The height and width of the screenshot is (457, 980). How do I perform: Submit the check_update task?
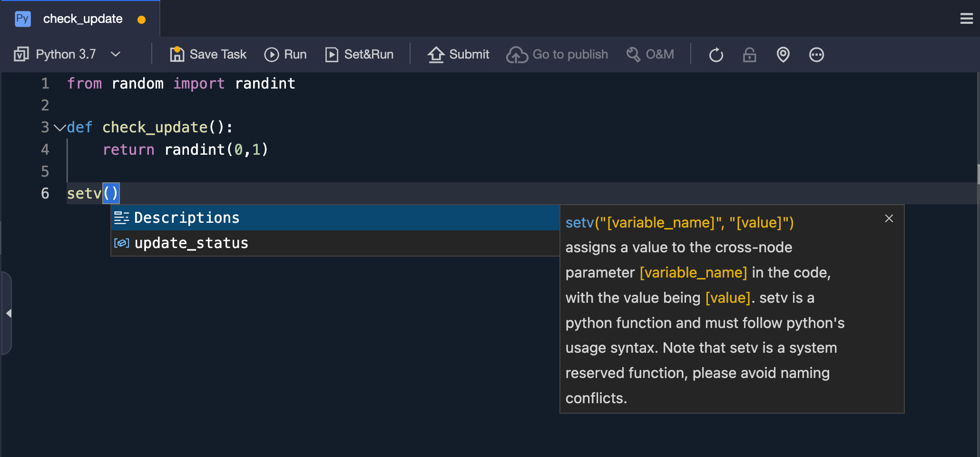click(x=459, y=54)
